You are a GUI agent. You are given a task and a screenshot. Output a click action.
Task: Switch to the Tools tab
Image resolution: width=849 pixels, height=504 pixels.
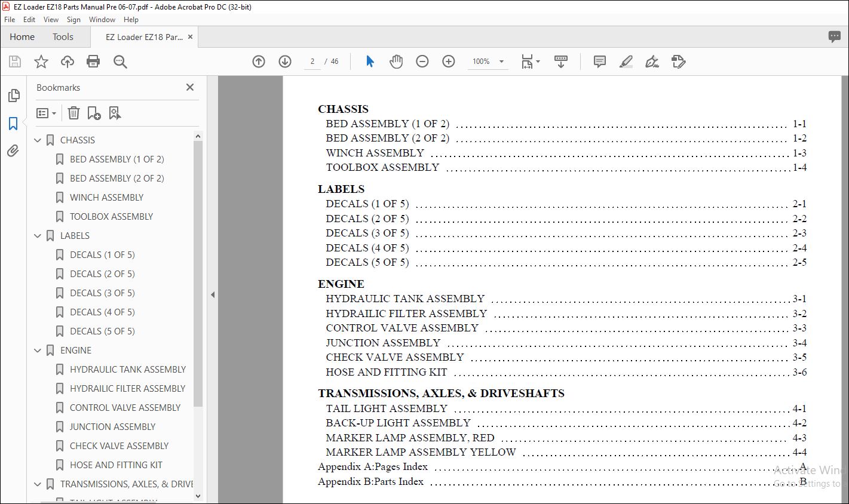[x=63, y=37]
